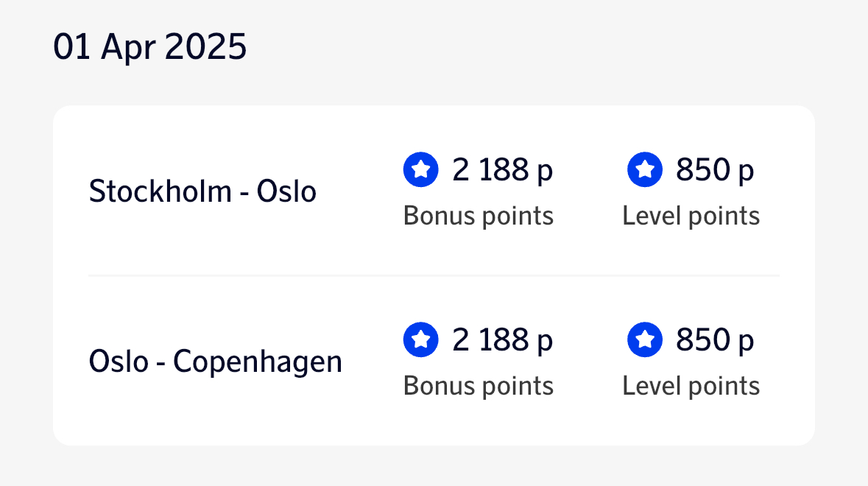Select the 850 p value for Stockholm - Oslo
Screen dimensions: 868x486
point(715,170)
